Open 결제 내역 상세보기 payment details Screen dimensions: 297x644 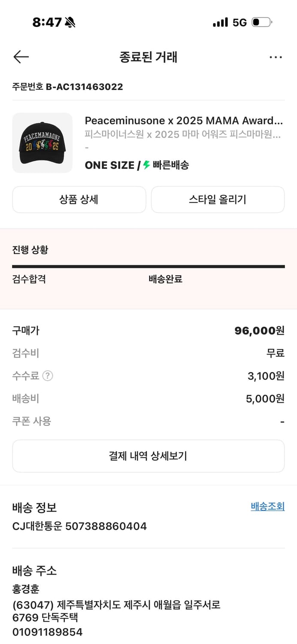148,456
